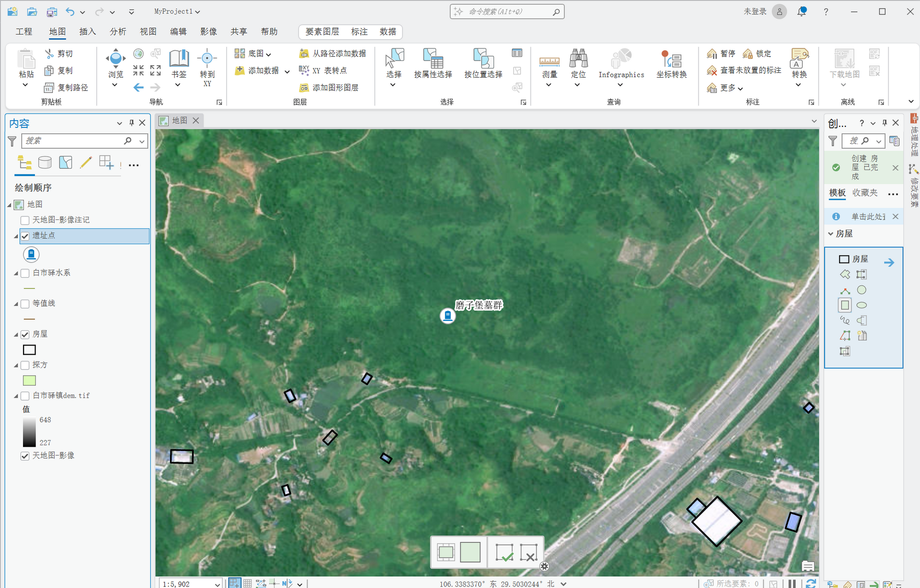Enable 天地图-影像注记 layer checkbox
Image resolution: width=920 pixels, height=588 pixels.
25,220
